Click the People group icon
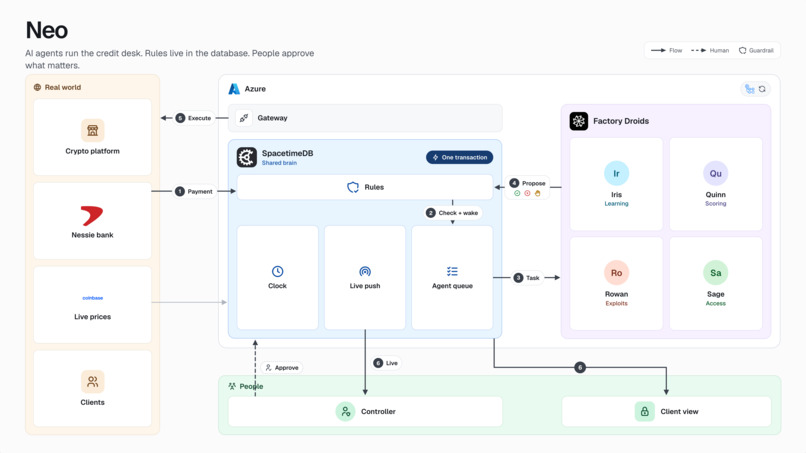The image size is (806, 453). coord(232,386)
